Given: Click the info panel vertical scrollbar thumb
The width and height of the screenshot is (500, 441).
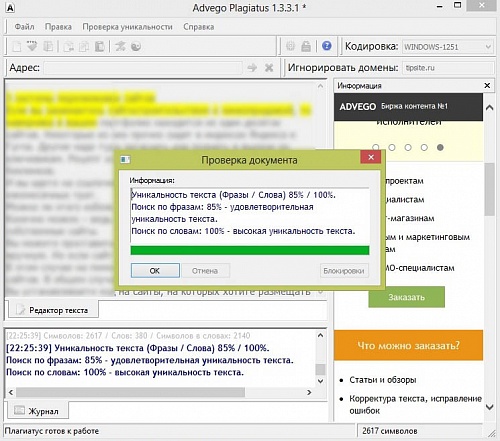Looking at the screenshot, I should tap(489, 189).
